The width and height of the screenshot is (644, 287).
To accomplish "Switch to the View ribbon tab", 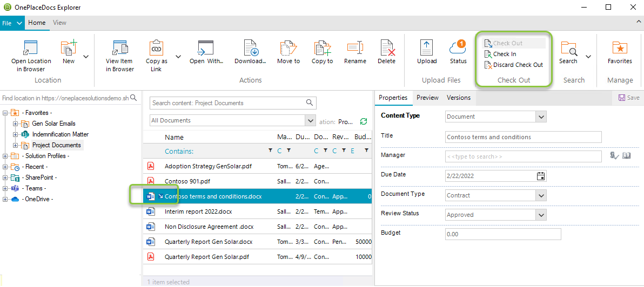I will pos(59,23).
